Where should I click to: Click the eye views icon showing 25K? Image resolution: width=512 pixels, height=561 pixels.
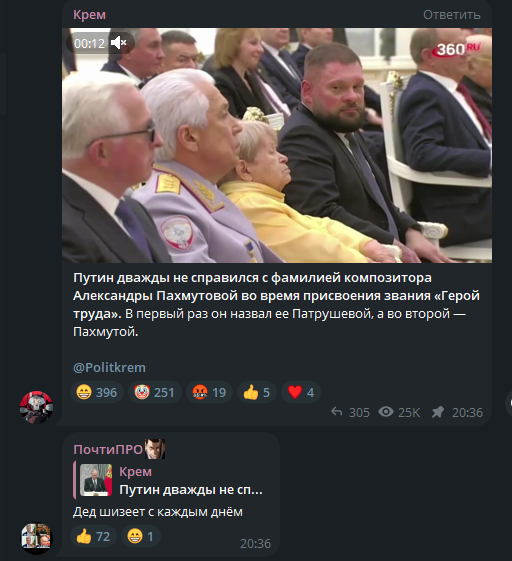[x=386, y=412]
